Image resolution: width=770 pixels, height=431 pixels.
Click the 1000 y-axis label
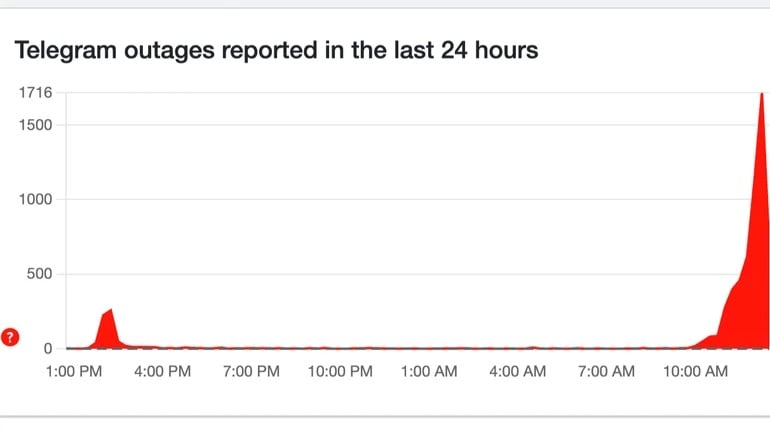point(37,199)
